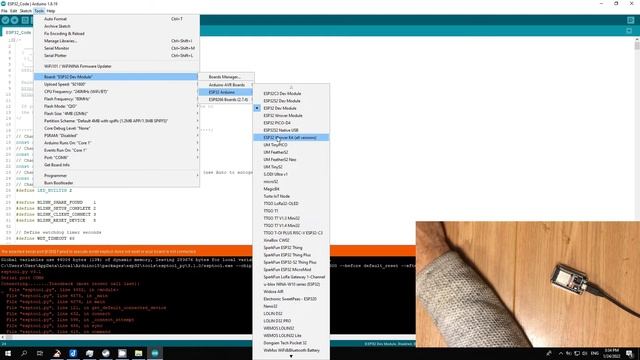Open Manage Libraries menu entry
Screen dimensions: 640x360
click(x=116, y=41)
